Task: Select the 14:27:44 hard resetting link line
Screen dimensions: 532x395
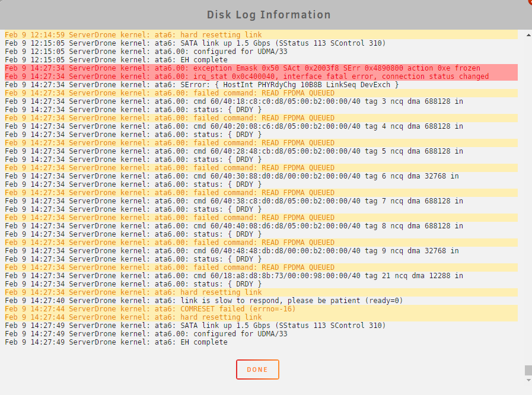Action: pos(261,317)
